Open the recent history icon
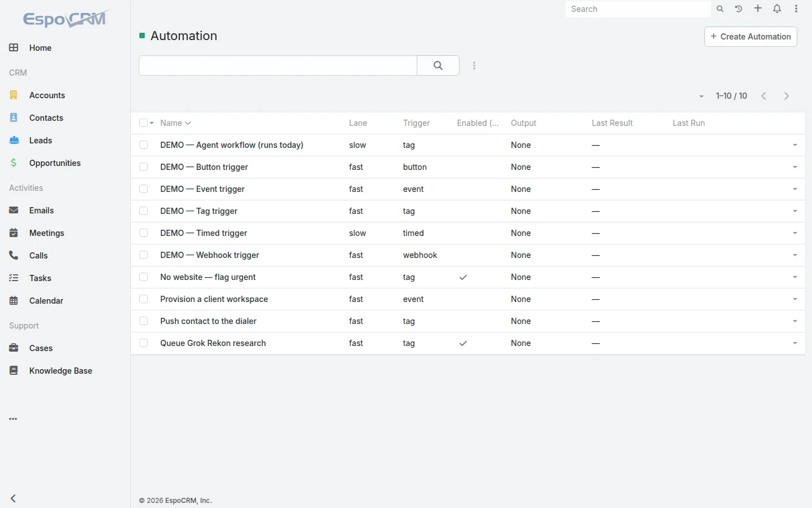The image size is (812, 508). 739,9
